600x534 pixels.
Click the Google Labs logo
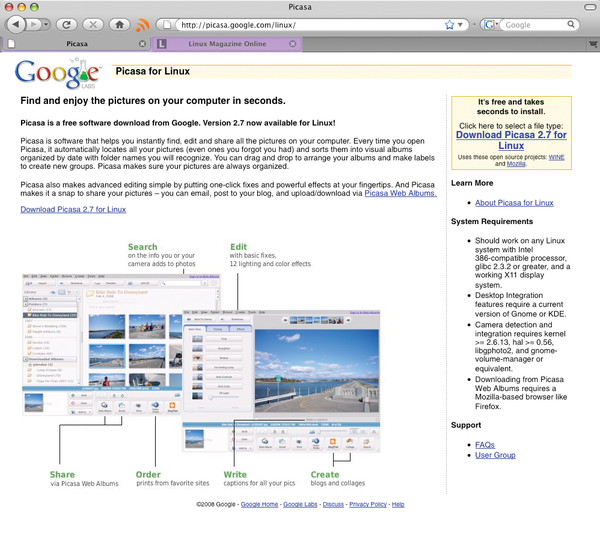[58, 73]
